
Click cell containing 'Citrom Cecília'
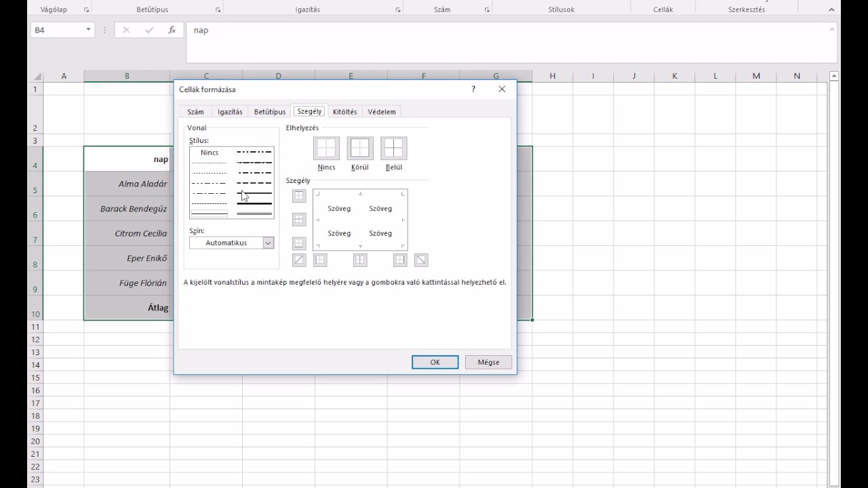pyautogui.click(x=127, y=233)
